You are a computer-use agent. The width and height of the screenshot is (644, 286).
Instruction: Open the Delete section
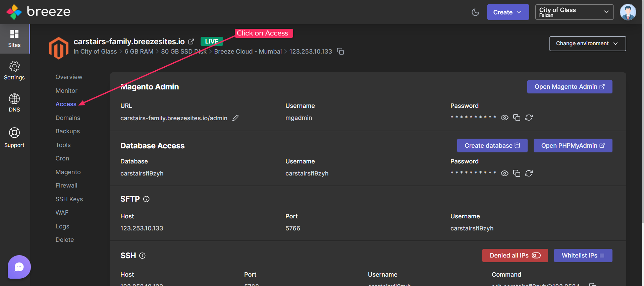[65, 240]
